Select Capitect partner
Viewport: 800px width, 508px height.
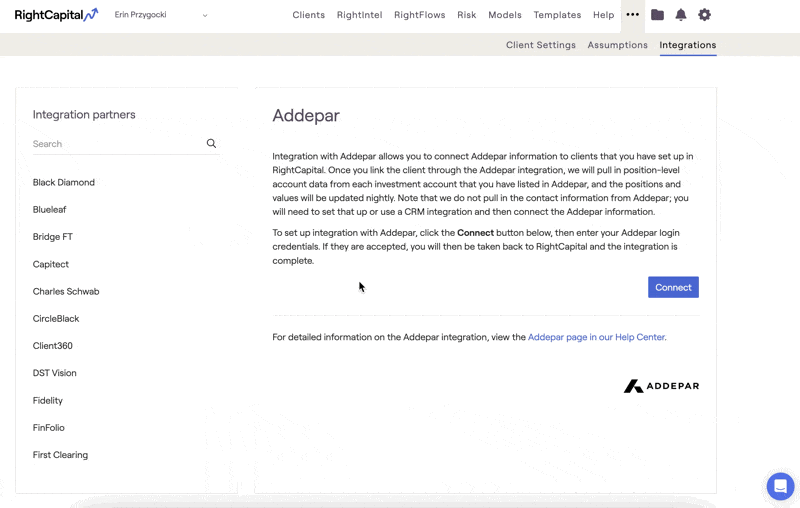[51, 264]
